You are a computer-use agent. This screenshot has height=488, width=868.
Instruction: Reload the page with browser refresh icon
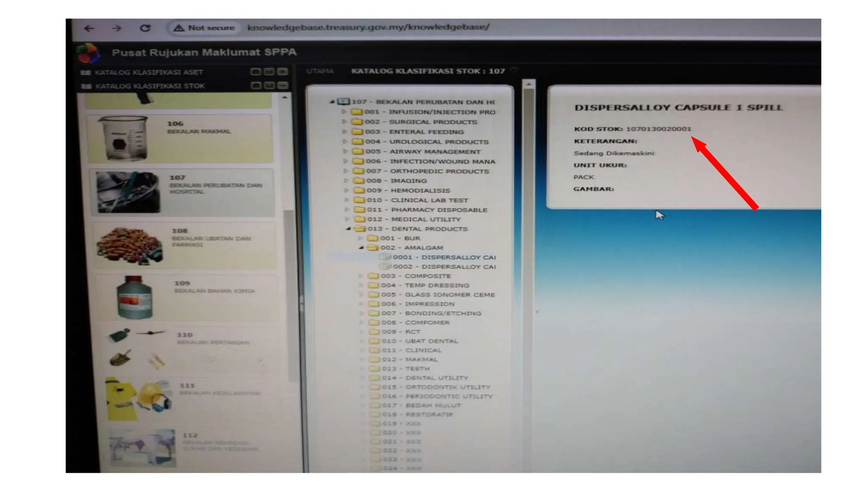(x=145, y=28)
